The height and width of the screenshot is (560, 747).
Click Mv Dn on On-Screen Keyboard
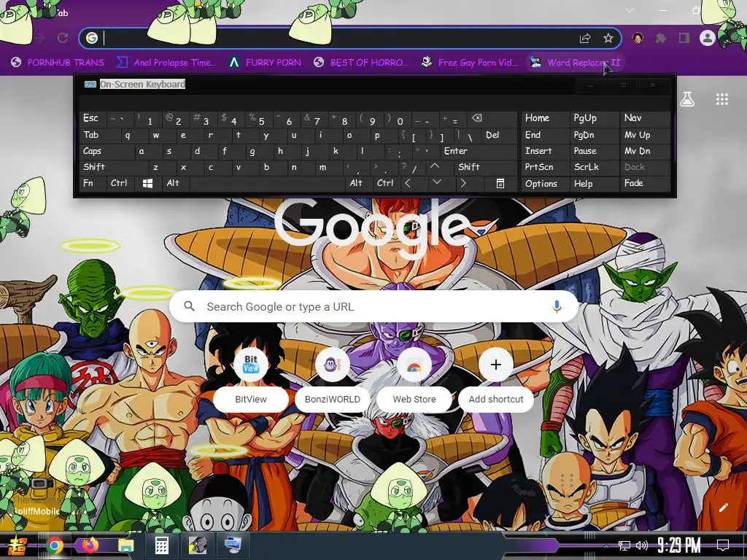645,151
